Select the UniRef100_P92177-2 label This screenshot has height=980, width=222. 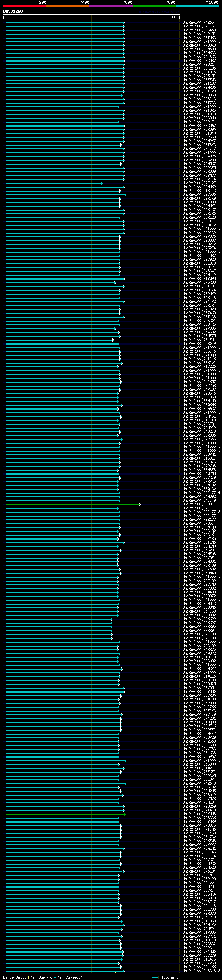201,512
